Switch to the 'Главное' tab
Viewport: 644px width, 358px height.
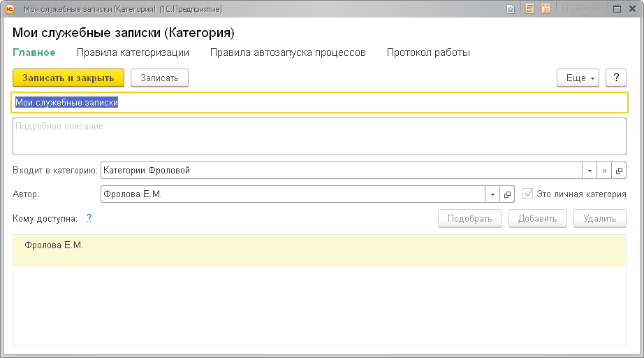click(34, 52)
